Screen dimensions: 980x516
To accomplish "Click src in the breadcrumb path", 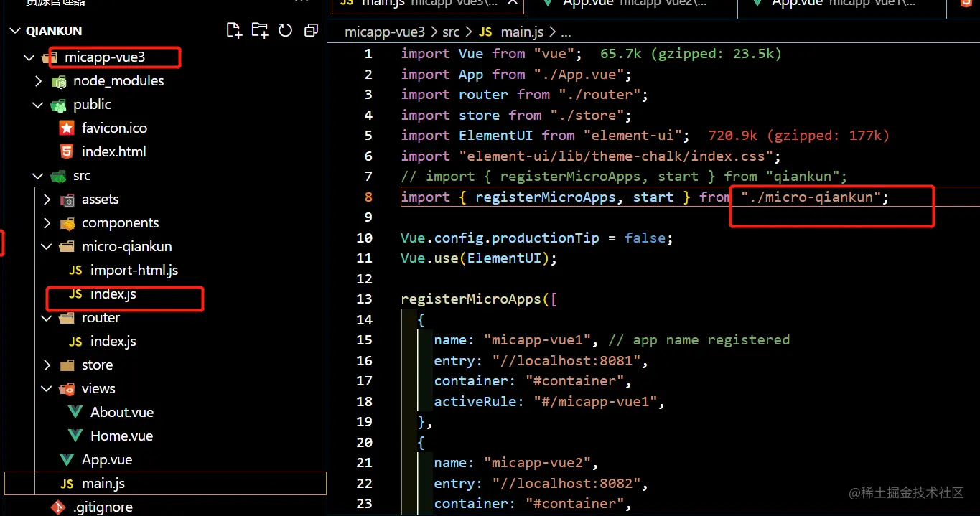I will pos(451,32).
